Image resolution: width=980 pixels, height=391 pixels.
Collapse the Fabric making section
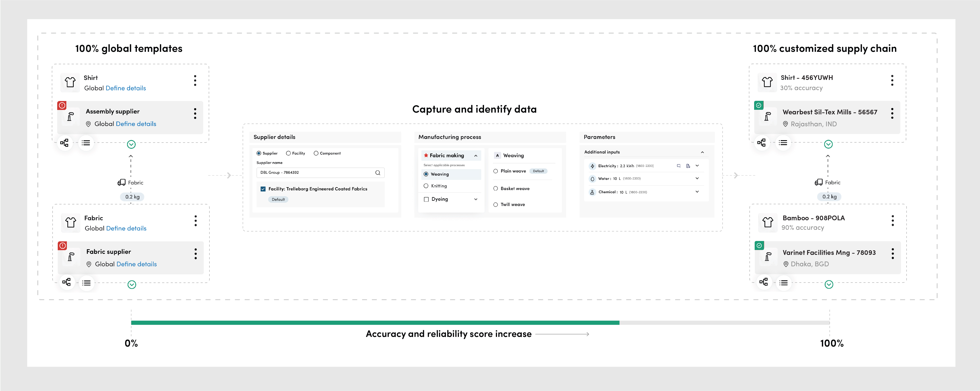click(x=476, y=155)
